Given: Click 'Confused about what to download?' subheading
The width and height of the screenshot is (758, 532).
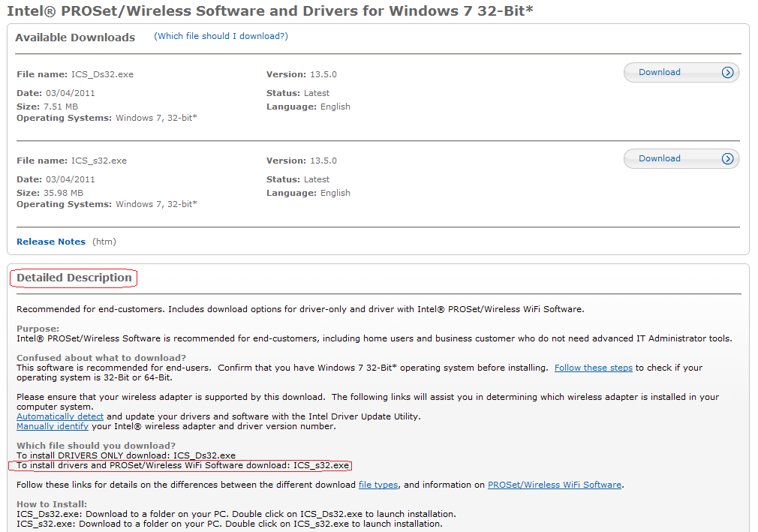Looking at the screenshot, I should 101,358.
